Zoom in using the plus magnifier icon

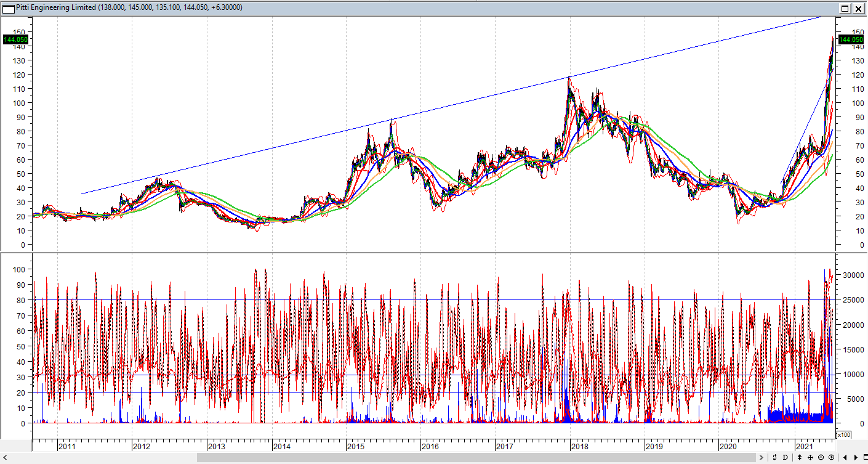click(831, 457)
